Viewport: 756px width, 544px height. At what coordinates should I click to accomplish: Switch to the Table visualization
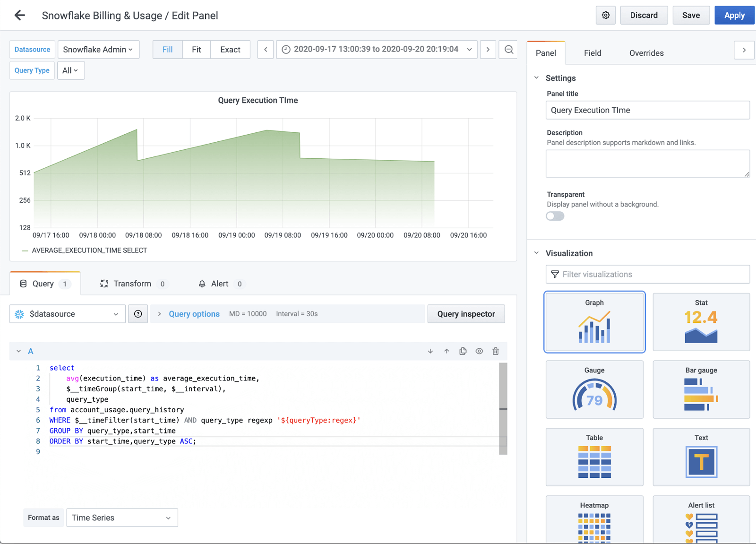(x=594, y=457)
